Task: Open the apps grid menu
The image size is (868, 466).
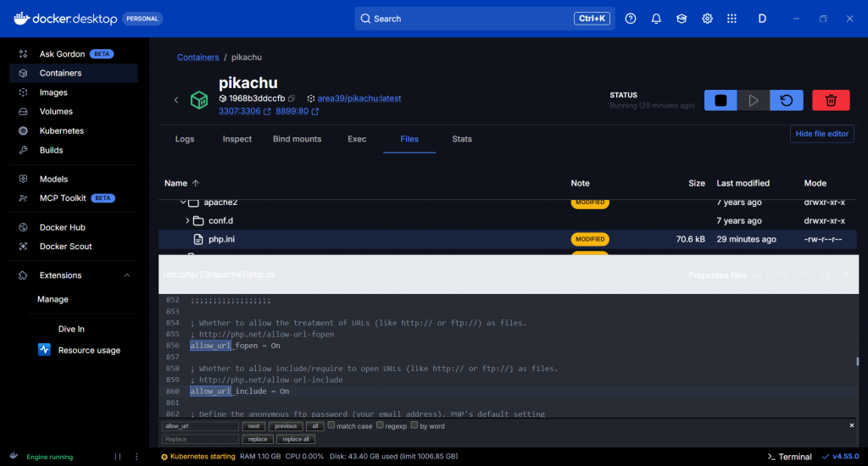Action: pos(732,19)
